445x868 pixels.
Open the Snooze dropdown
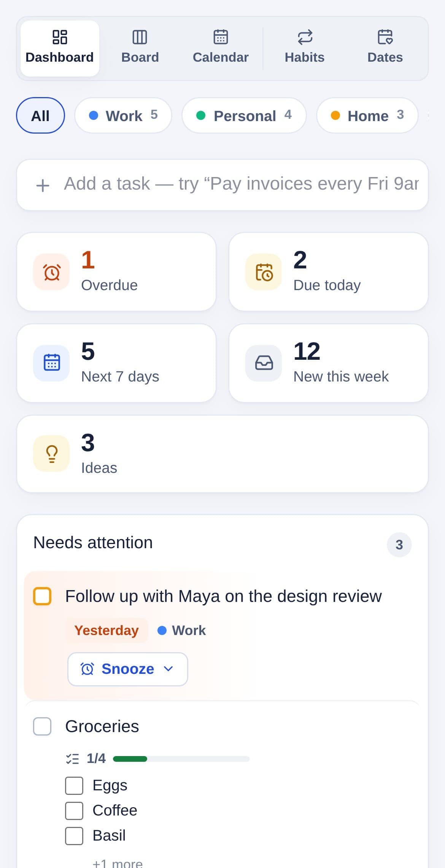pos(128,669)
